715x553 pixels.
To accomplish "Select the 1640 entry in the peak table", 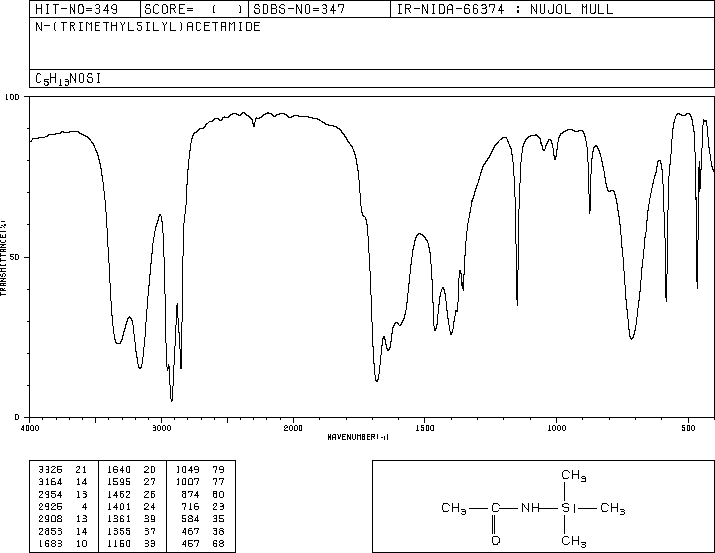I will coord(119,470).
